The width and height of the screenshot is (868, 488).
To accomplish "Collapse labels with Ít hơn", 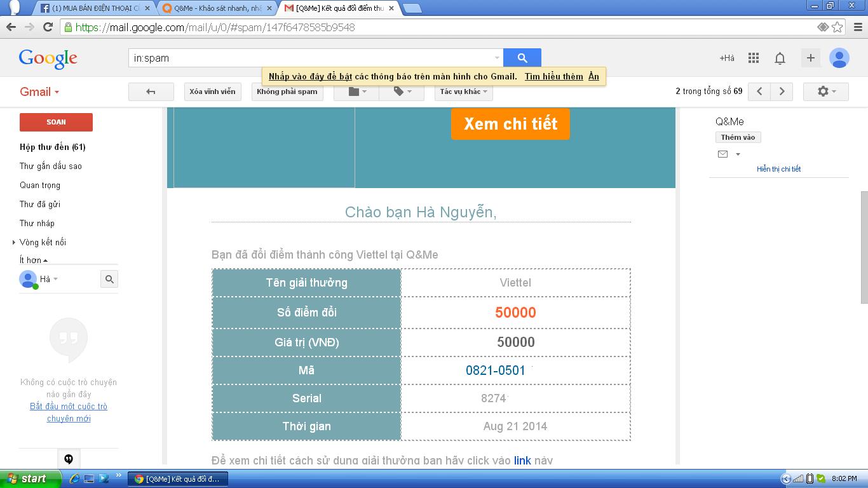I will click(34, 260).
